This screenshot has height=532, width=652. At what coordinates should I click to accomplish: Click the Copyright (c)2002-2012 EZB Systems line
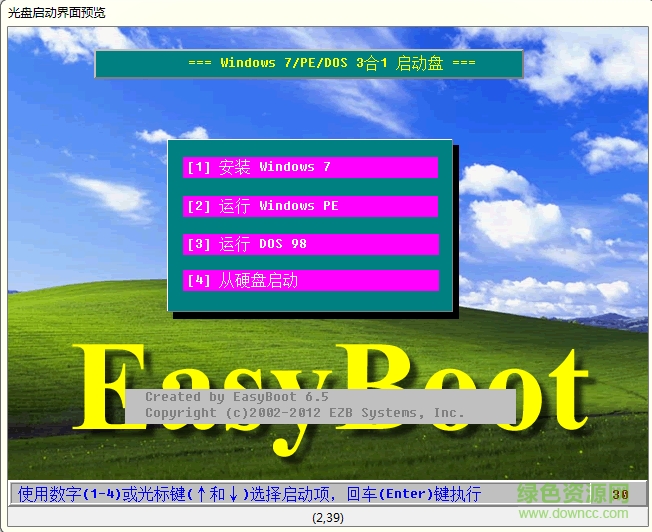click(x=304, y=413)
